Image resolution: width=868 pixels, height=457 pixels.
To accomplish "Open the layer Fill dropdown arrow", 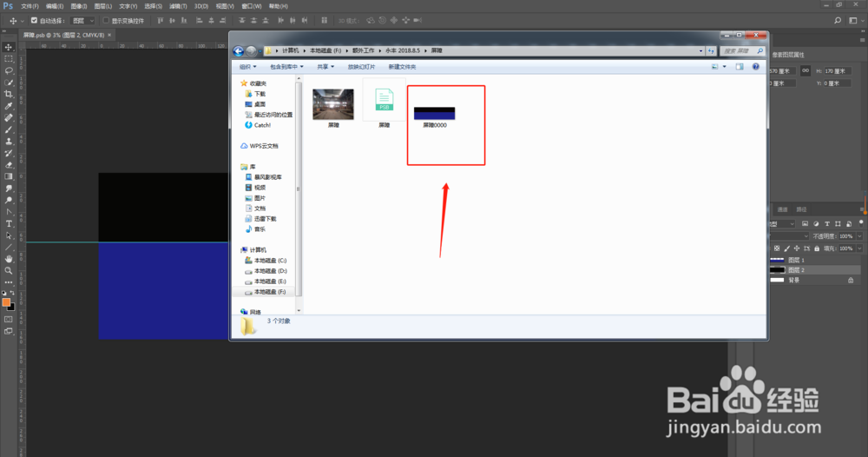I will pos(859,248).
